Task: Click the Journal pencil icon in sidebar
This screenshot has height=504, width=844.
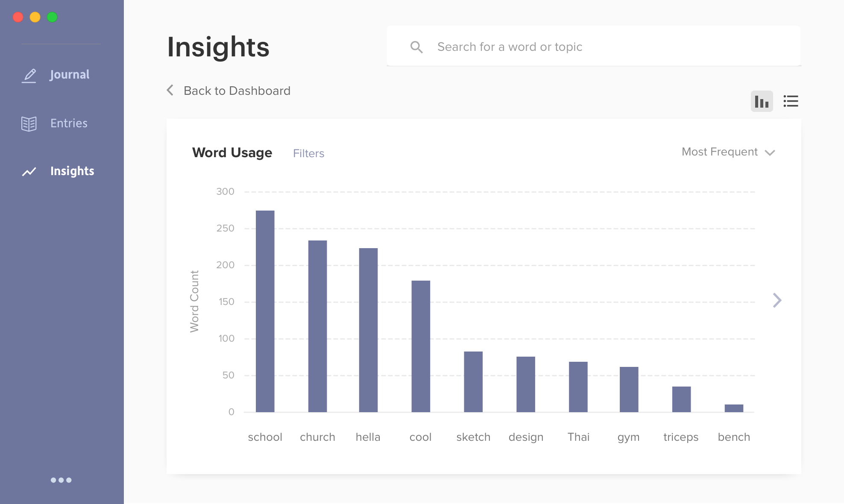Action: pos(29,75)
